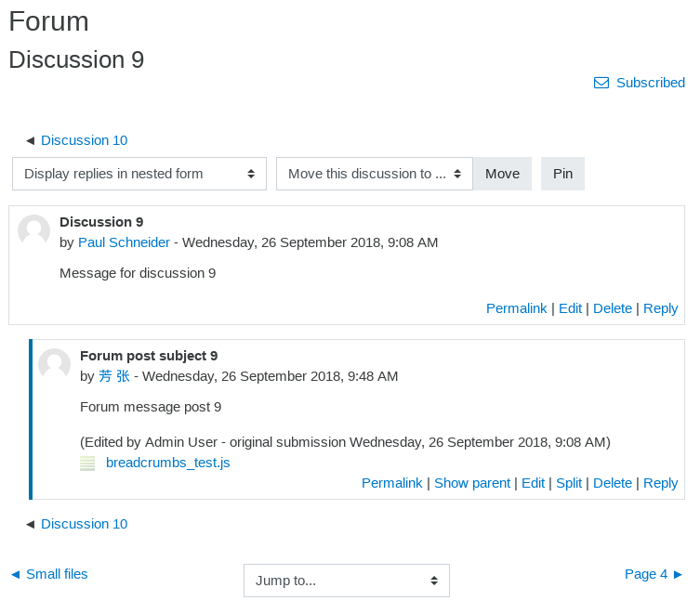Click Permalink on Forum post subject 9
Screen dimensions: 700x614
click(x=391, y=483)
